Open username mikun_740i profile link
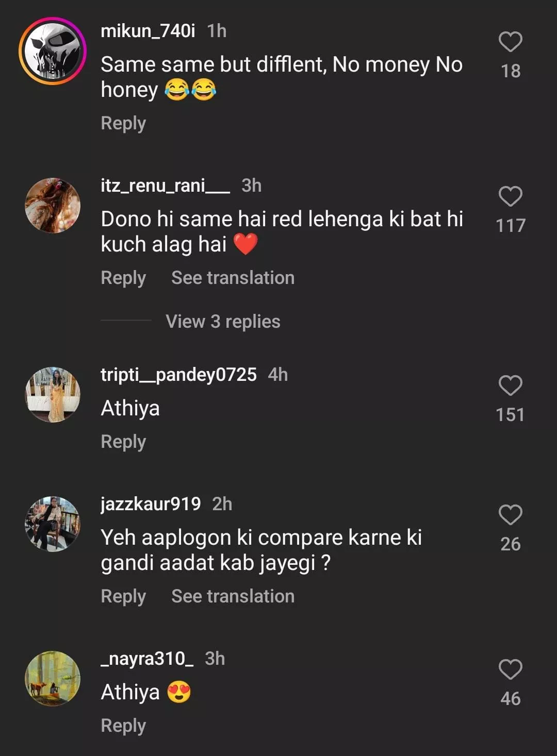The width and height of the screenshot is (557, 756). pyautogui.click(x=148, y=31)
